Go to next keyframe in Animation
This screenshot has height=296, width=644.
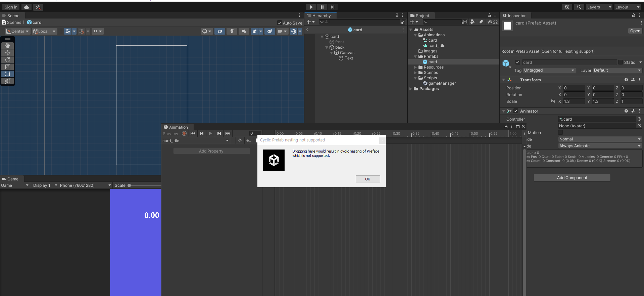(x=219, y=133)
